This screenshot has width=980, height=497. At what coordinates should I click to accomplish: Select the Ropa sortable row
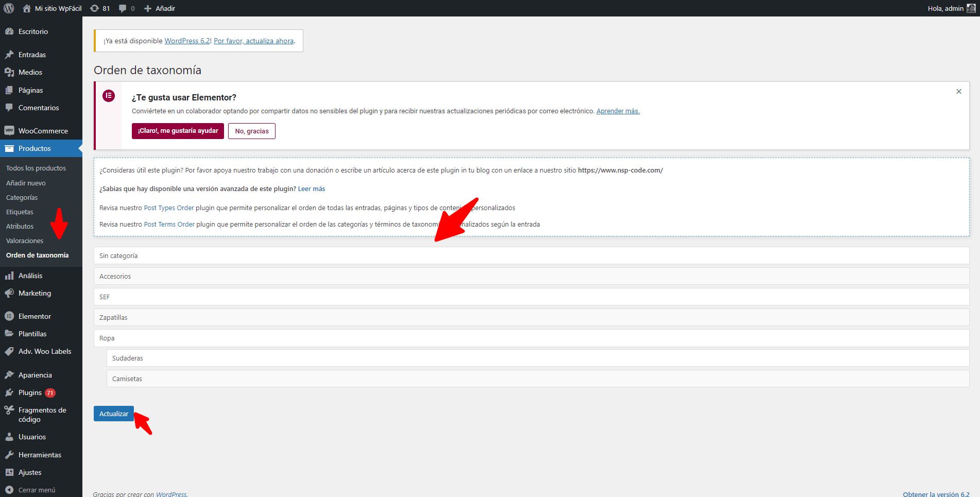531,338
